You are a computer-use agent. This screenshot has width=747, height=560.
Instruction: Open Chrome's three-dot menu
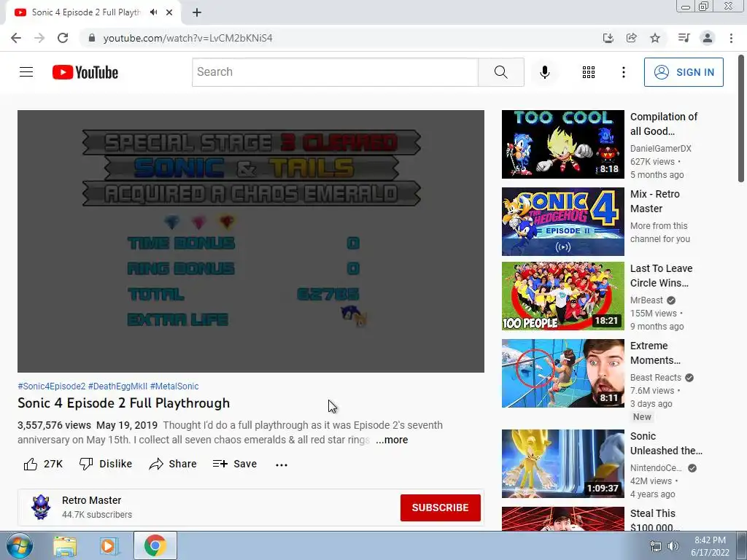click(731, 38)
